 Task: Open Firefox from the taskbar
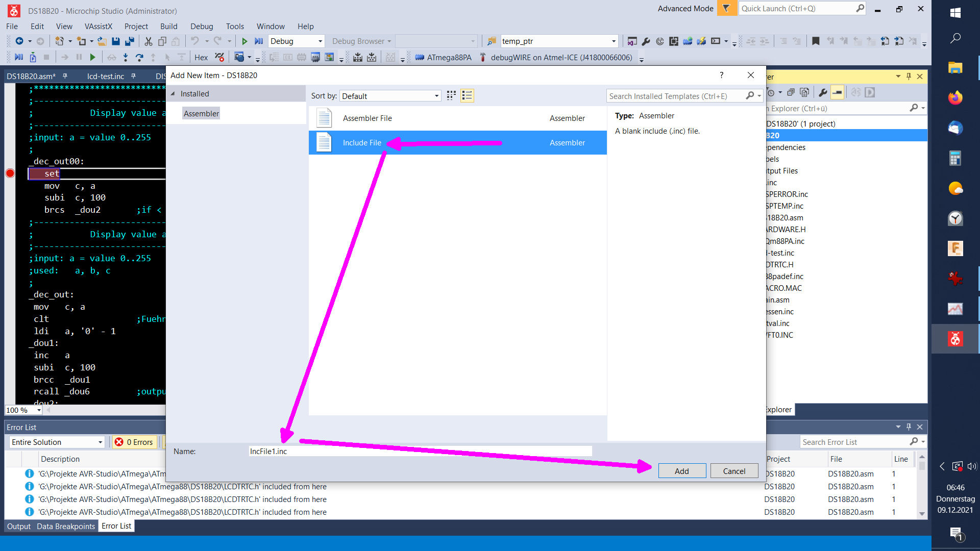(955, 97)
